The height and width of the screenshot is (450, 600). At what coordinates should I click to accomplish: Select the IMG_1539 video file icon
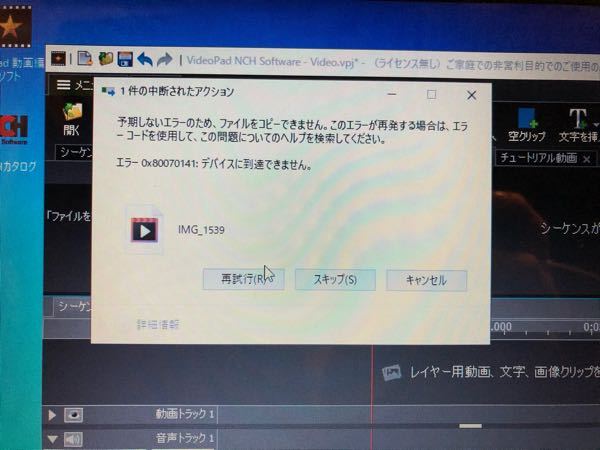(x=146, y=230)
